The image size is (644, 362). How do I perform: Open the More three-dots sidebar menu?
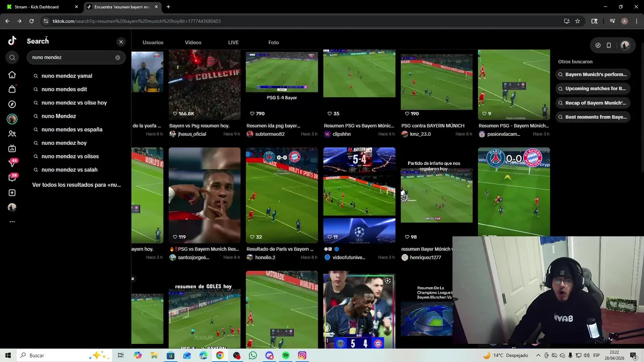click(x=12, y=222)
